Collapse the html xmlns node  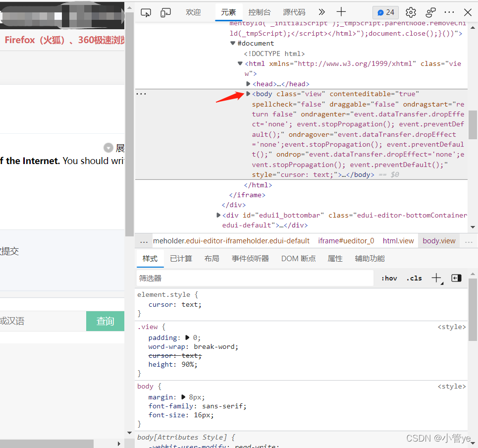click(240, 63)
